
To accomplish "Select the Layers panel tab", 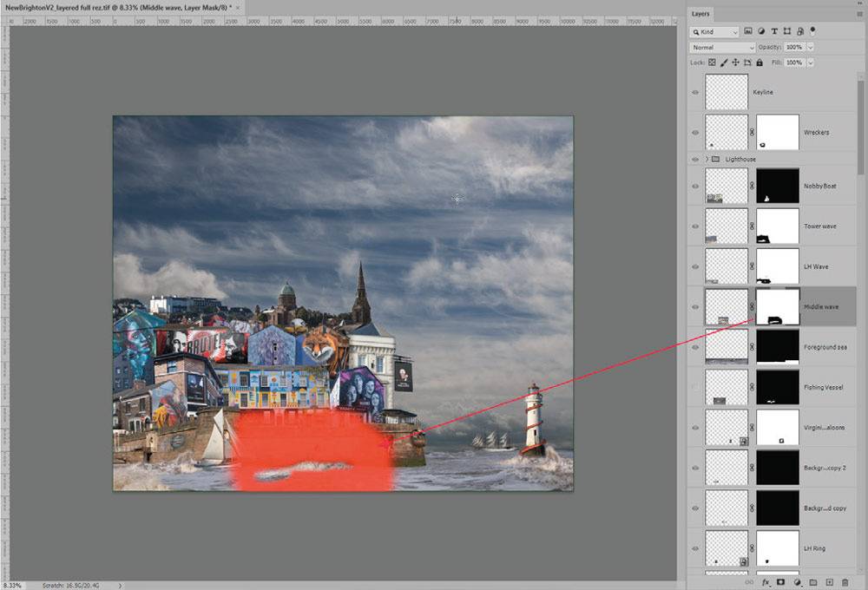I will coord(700,14).
